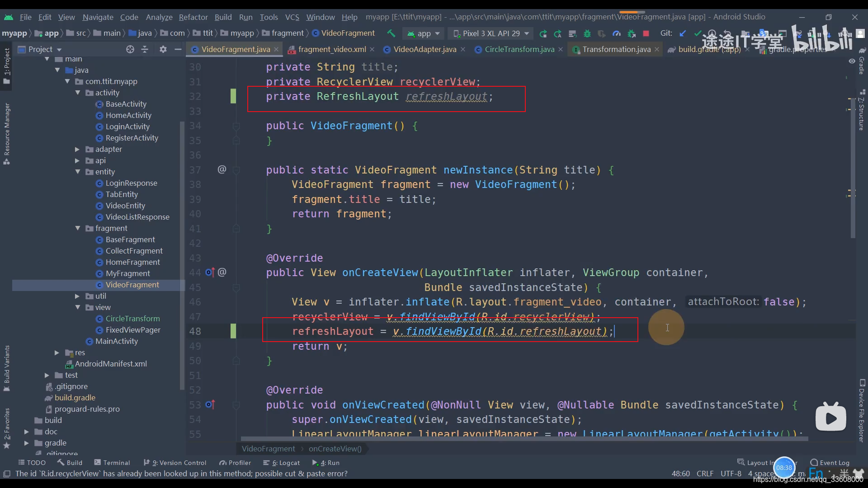Open VideoListResponse in project tree

point(137,217)
